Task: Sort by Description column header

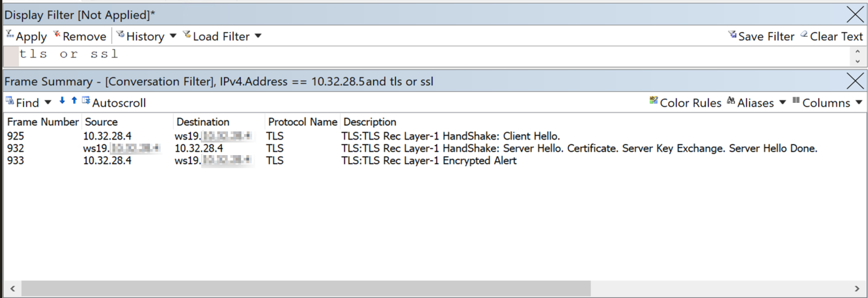Action: pyautogui.click(x=370, y=122)
